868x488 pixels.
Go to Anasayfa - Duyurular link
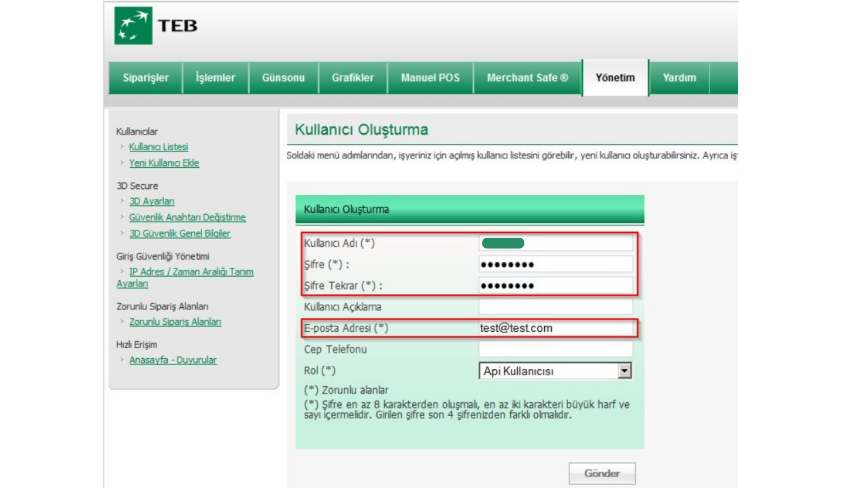click(173, 360)
